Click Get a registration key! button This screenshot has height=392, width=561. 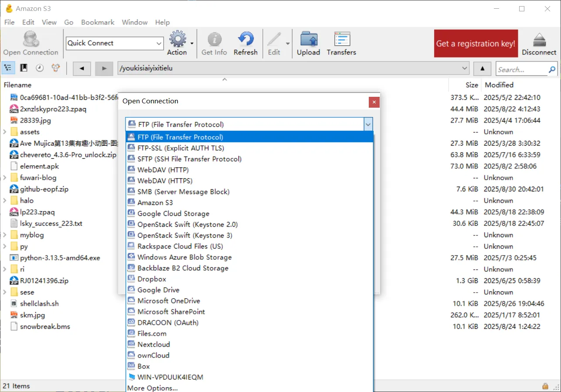point(476,44)
